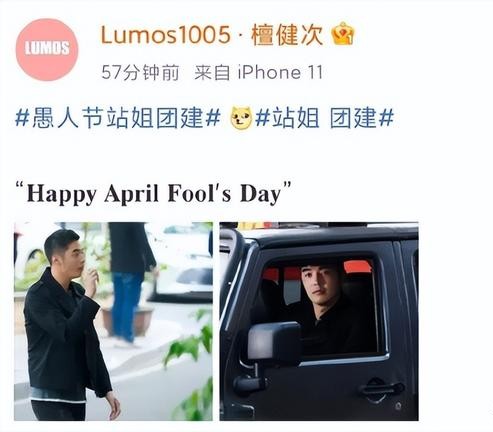Click the 57分钟前 post timestamp
The height and width of the screenshot is (432, 493).
pos(140,72)
